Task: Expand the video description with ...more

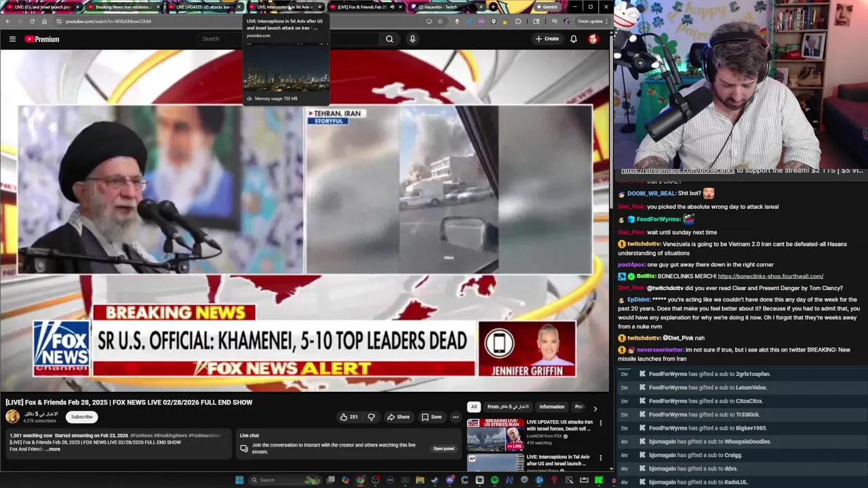Action: coord(52,449)
